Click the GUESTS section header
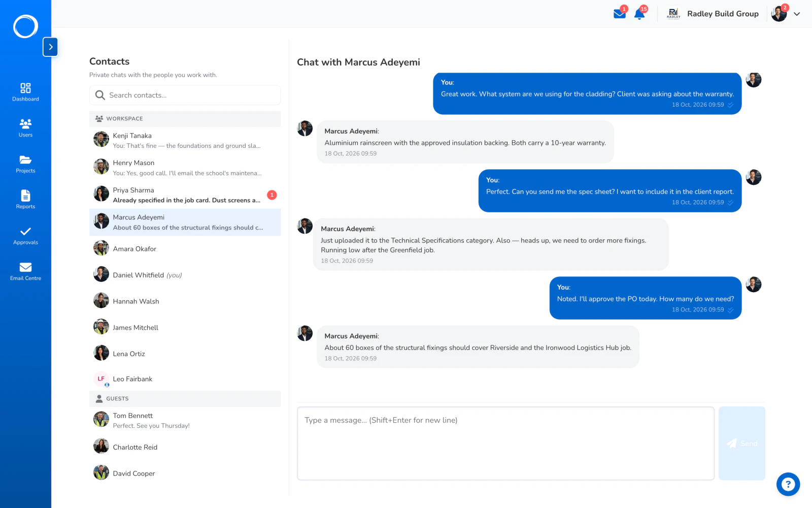 coord(185,399)
